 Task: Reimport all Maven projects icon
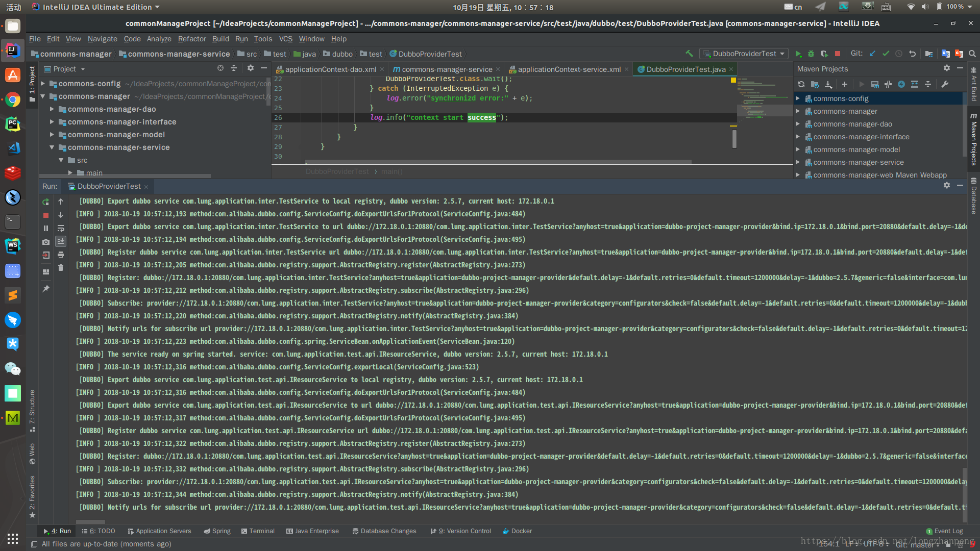(x=801, y=84)
